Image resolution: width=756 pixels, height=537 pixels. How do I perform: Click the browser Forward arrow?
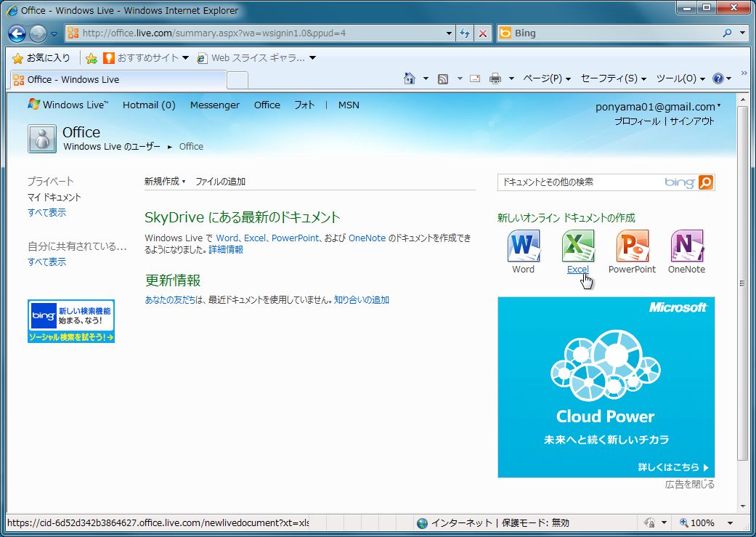[38, 33]
